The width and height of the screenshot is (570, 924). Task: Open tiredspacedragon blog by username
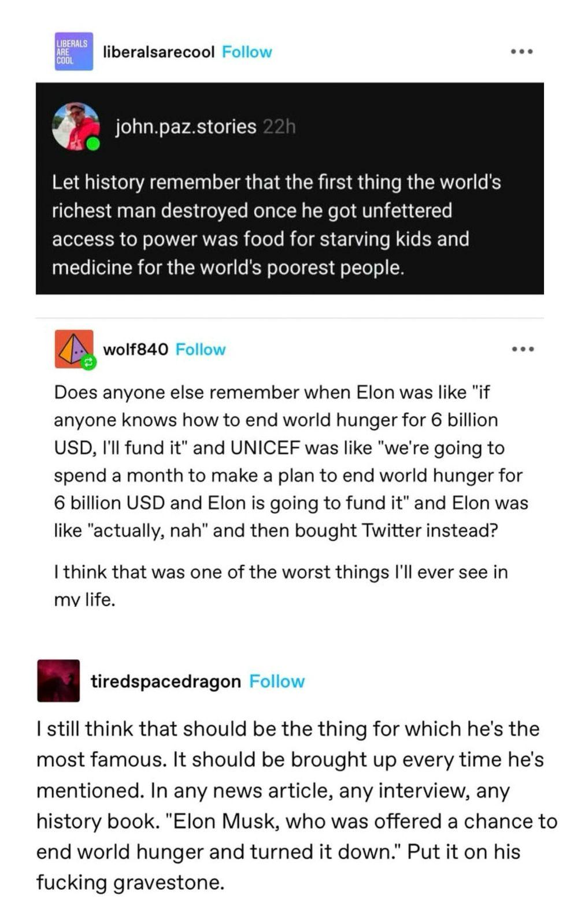[165, 681]
